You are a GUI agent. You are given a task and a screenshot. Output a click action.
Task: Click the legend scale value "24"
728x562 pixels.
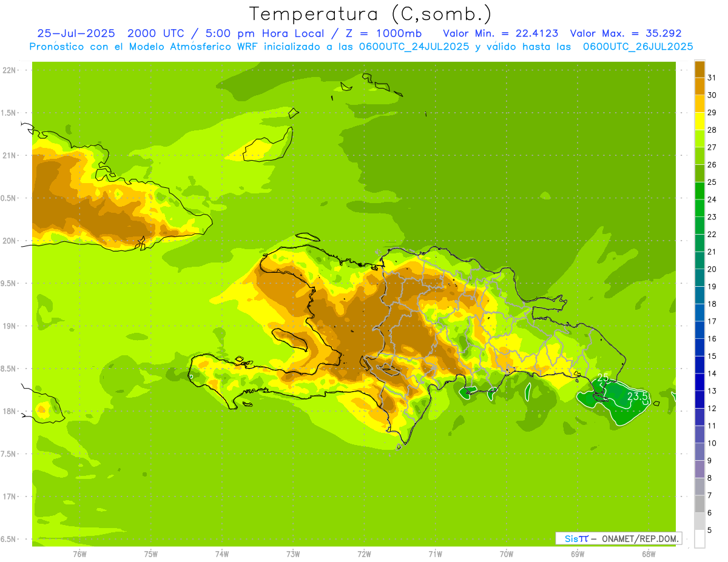(712, 199)
